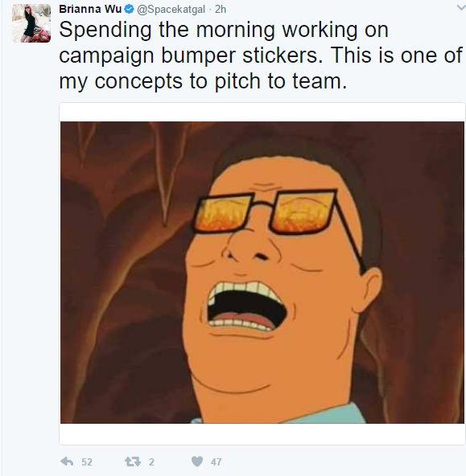Image resolution: width=466 pixels, height=476 pixels.
Task: Click the word 'stickers' in the tweet
Action: pyautogui.click(x=281, y=55)
